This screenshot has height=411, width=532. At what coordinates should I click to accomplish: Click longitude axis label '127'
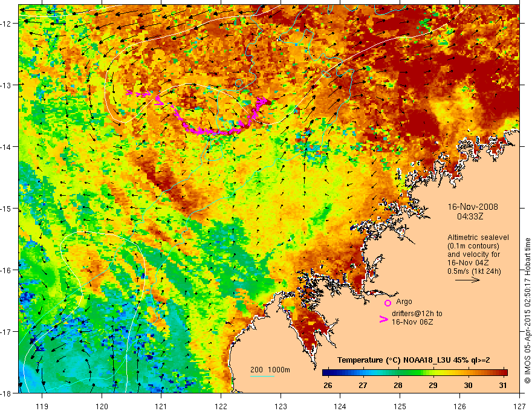pos(519,406)
